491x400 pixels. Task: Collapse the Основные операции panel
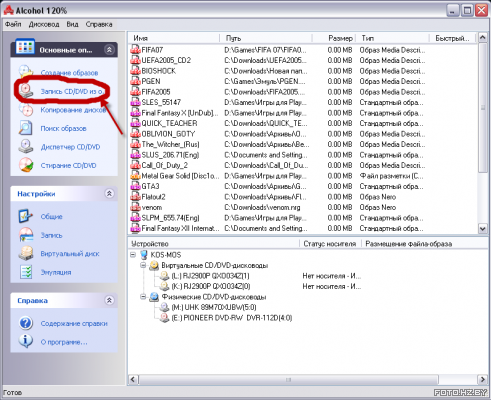point(109,50)
